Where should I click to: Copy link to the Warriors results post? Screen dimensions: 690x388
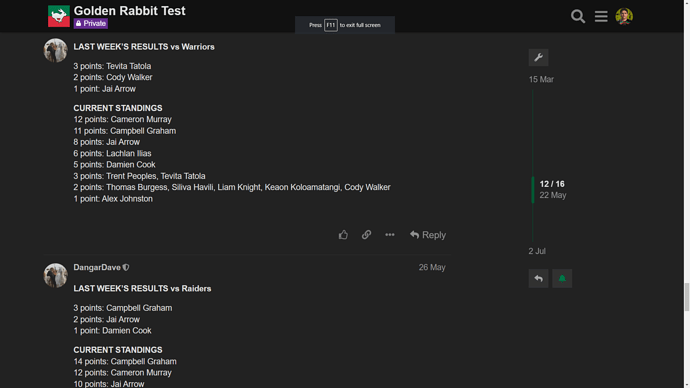tap(367, 235)
